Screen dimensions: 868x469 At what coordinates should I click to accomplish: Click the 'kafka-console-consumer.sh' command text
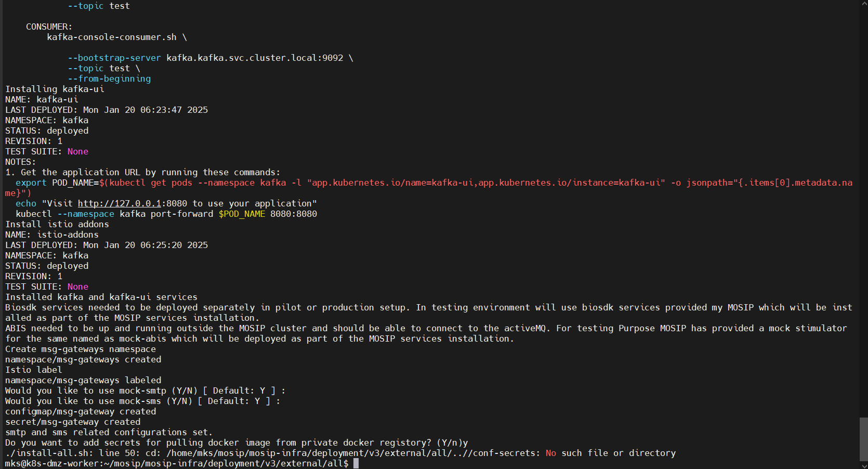click(x=111, y=37)
